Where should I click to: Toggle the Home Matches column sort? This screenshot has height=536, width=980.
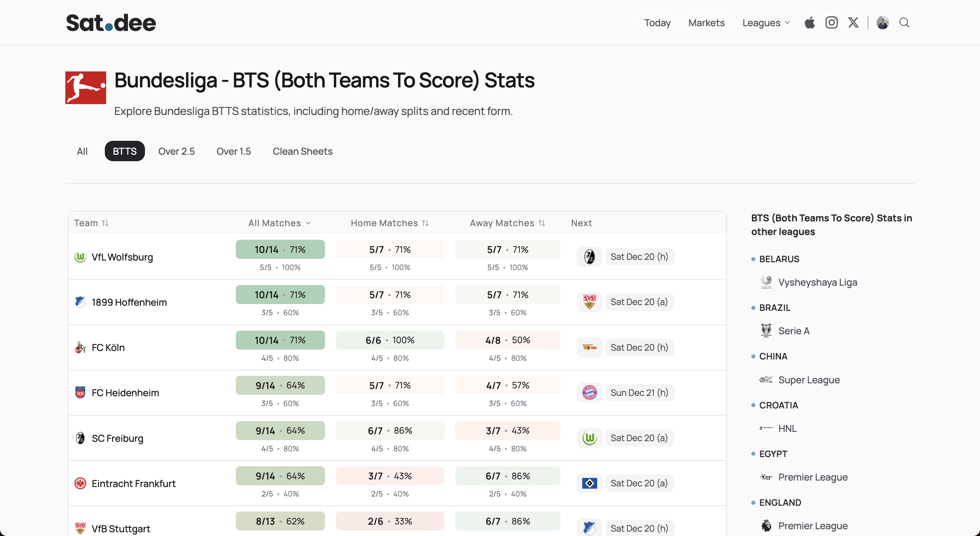[x=425, y=223]
